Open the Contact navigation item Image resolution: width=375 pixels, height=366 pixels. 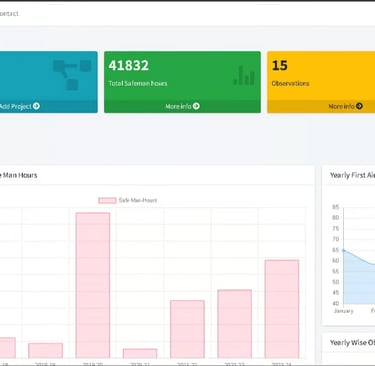click(x=9, y=14)
